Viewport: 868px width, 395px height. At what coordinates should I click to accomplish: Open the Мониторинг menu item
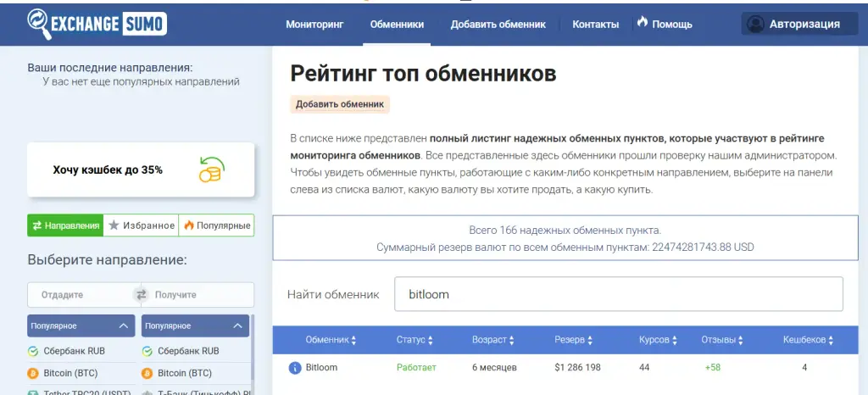tap(314, 25)
